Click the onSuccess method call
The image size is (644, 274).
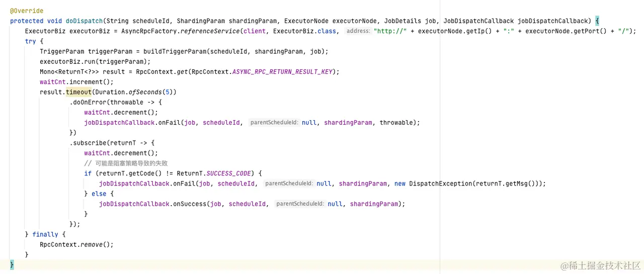(x=190, y=204)
